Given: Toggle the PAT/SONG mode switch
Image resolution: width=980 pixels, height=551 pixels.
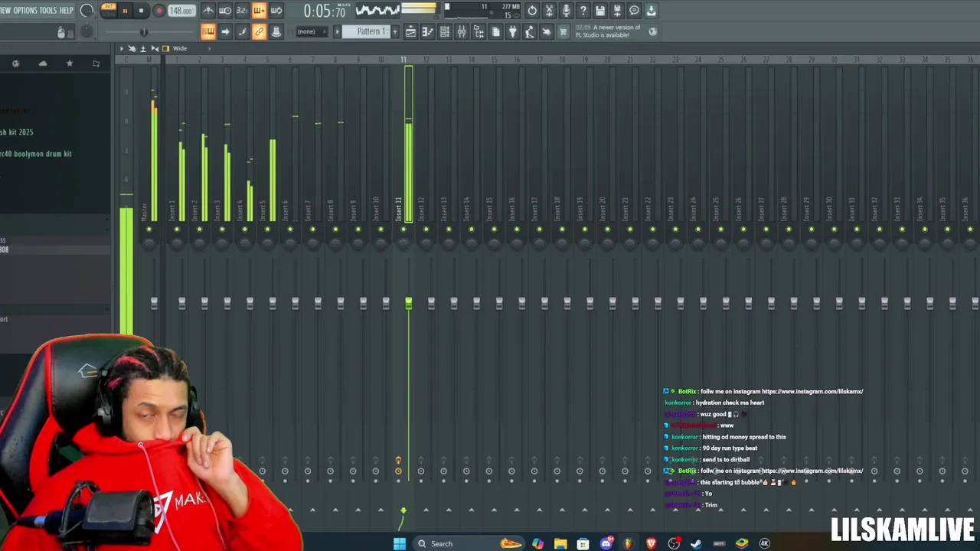Looking at the screenshot, I should (108, 10).
